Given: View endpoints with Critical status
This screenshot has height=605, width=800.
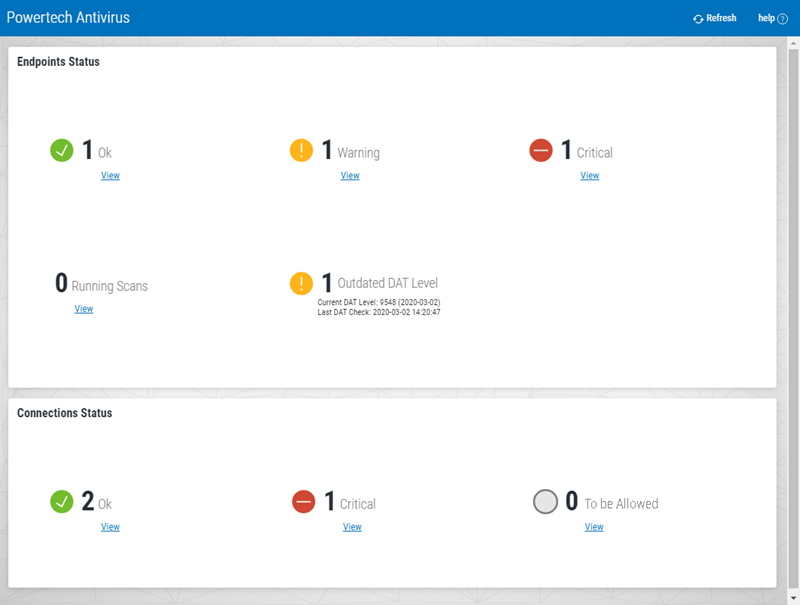Looking at the screenshot, I should [590, 175].
